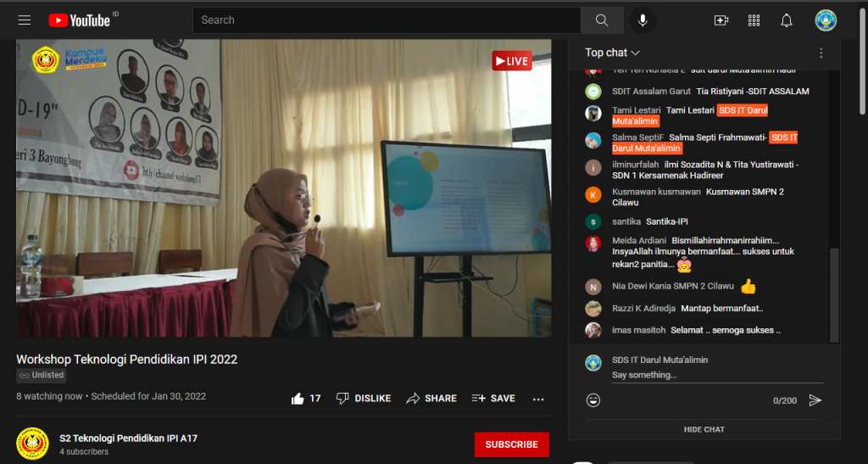Open notifications bell
The height and width of the screenshot is (464, 868).
pos(787,20)
